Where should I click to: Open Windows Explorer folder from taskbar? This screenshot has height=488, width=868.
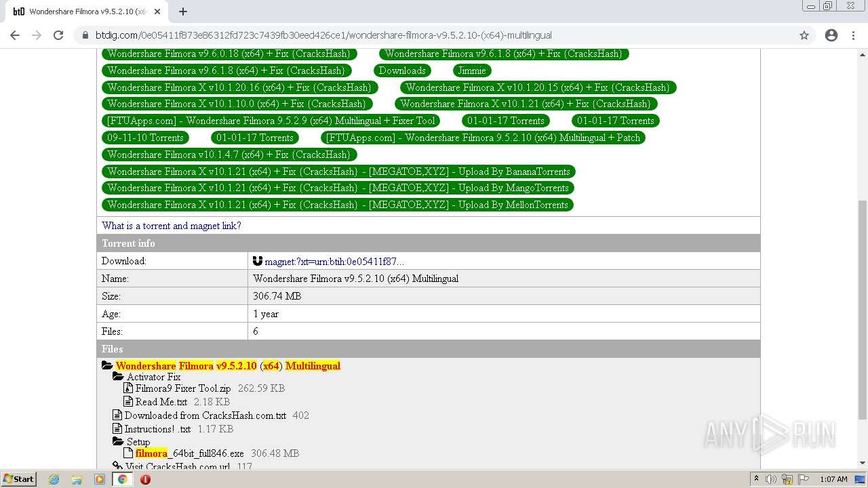click(x=77, y=479)
